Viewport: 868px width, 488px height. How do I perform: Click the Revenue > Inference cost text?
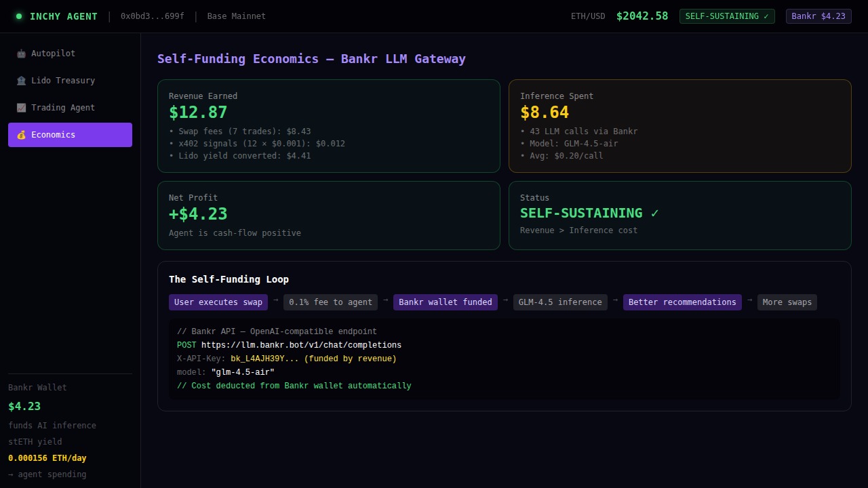click(x=579, y=230)
